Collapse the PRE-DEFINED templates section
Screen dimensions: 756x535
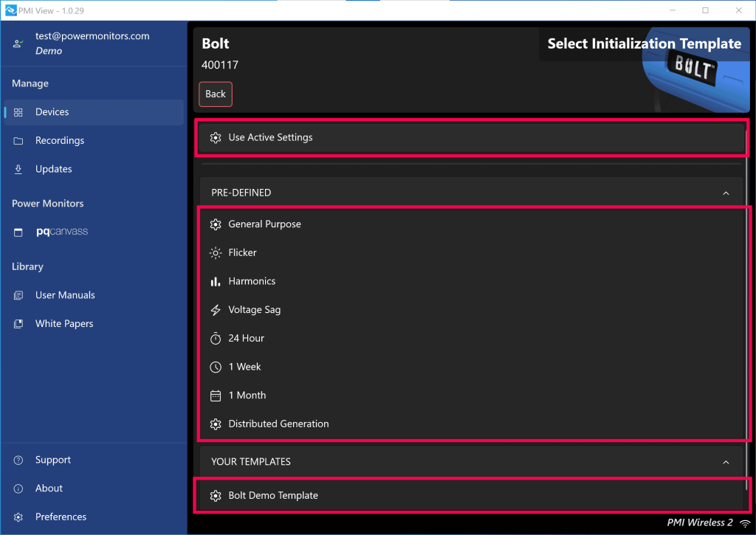click(x=725, y=192)
